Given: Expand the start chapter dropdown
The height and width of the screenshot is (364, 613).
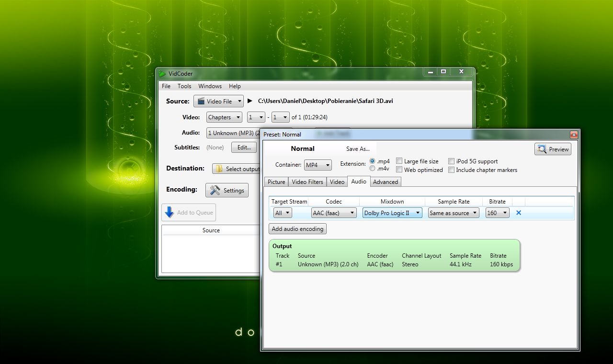Looking at the screenshot, I should [256, 117].
